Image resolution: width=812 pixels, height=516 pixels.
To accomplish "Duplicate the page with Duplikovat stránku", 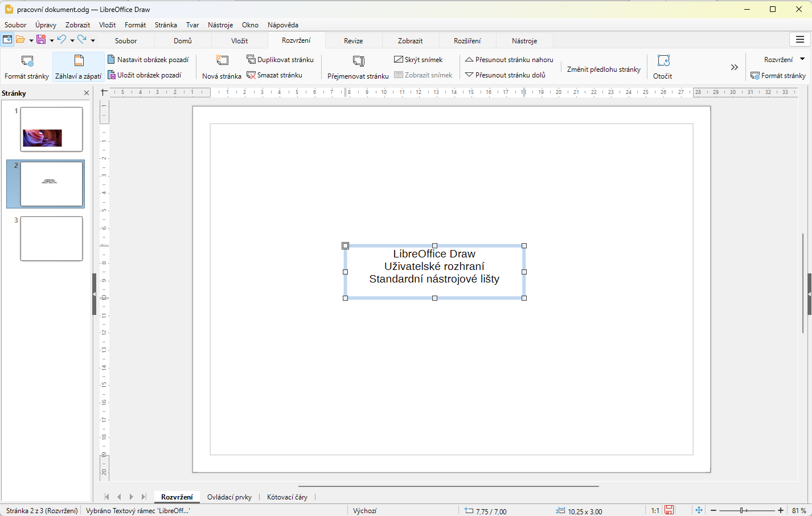I will coord(280,59).
